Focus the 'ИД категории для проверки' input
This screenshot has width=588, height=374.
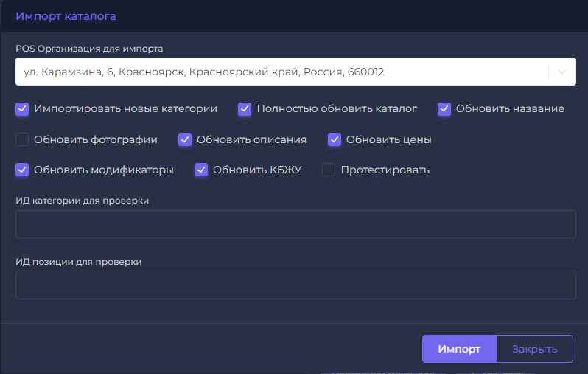[295, 224]
